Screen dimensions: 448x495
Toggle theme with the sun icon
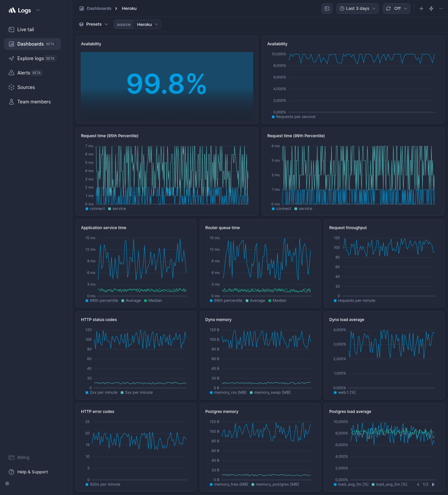pyautogui.click(x=7, y=484)
